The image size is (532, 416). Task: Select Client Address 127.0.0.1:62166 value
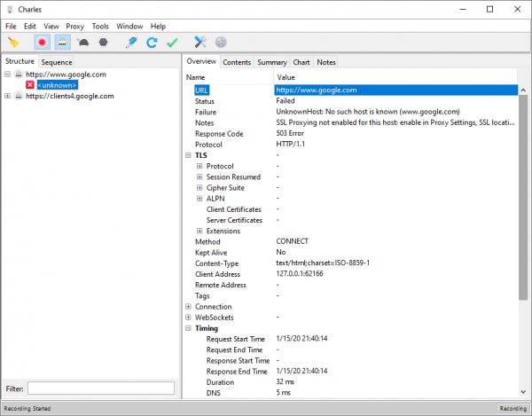pos(300,274)
